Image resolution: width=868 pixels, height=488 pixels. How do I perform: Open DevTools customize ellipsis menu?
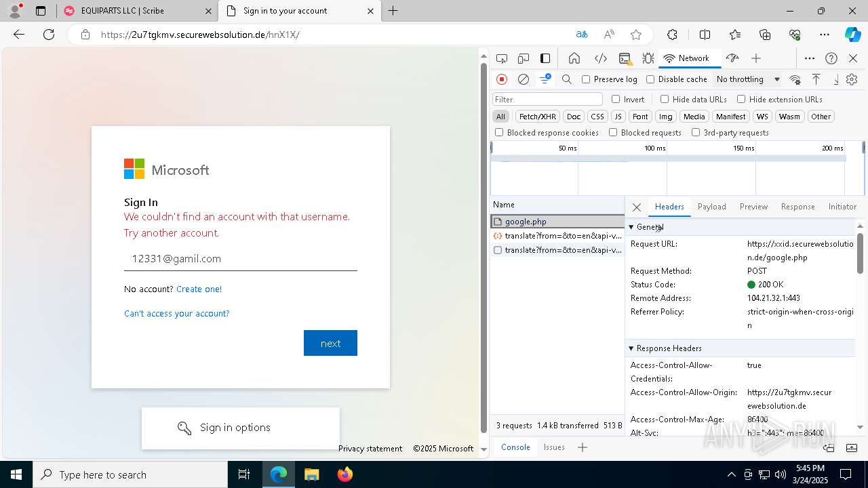point(810,58)
